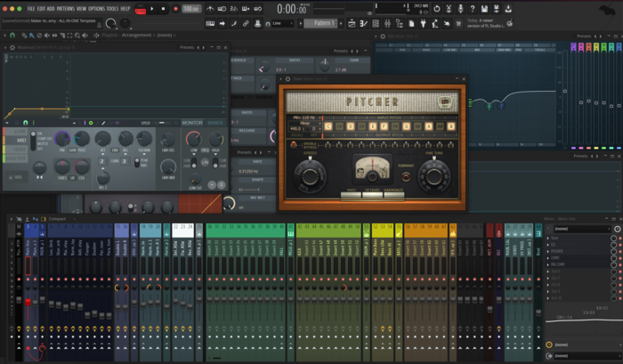Stop playback with the stop button
Image resolution: width=623 pixels, height=364 pixels.
coord(163,9)
